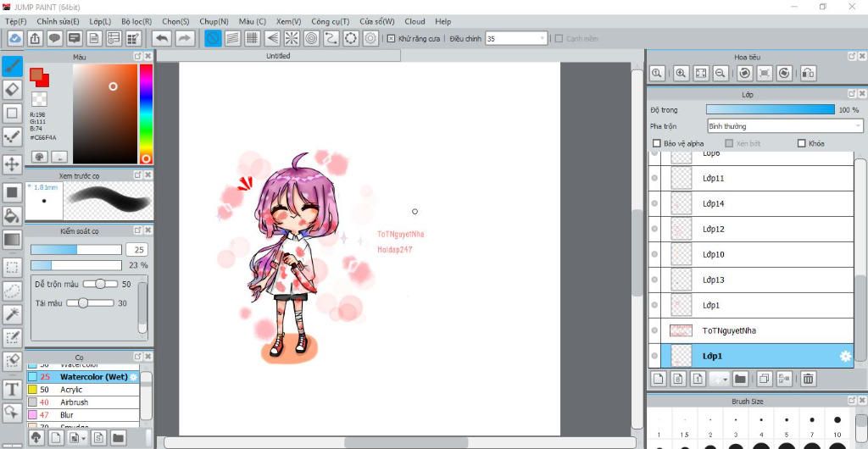This screenshot has width=868, height=449.
Task: Create a new layer with first layer button
Action: pos(658,379)
